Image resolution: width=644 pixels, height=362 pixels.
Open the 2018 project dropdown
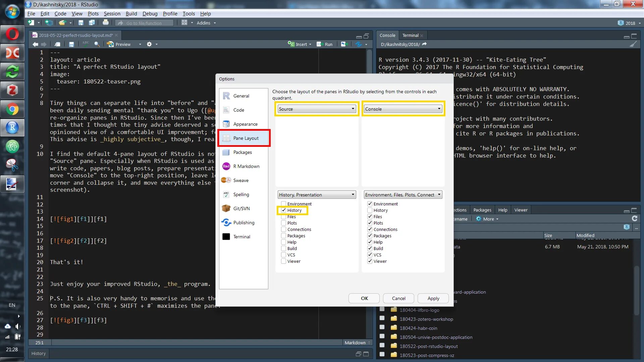click(x=629, y=23)
